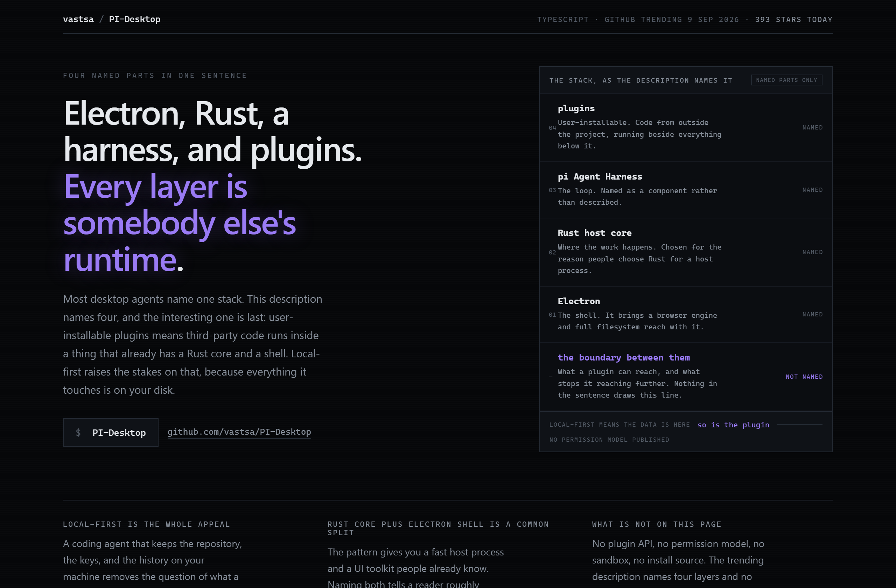Screen dimensions: 896x588
Task: Click 'GITHUB TRENDING 9 SEP 2026' text
Action: (672, 20)
